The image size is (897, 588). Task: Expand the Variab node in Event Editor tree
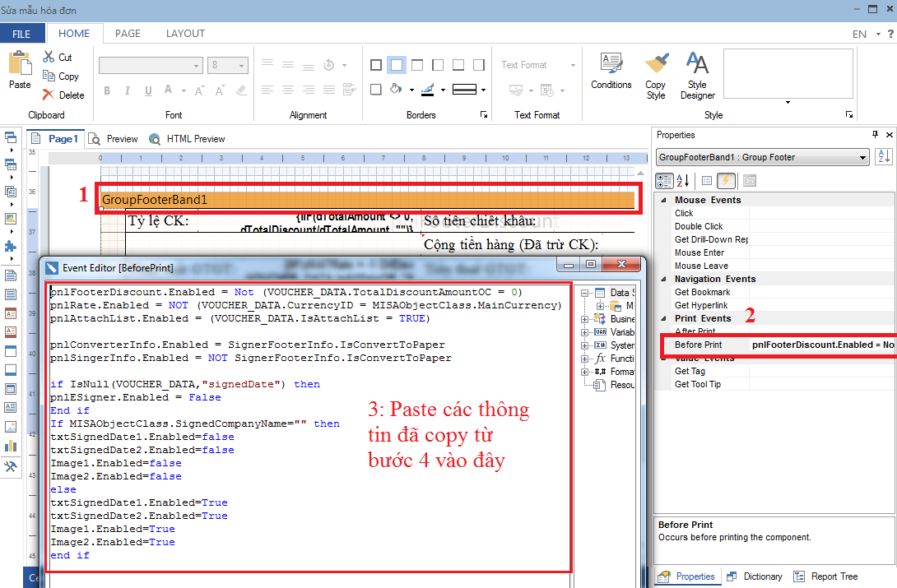click(584, 332)
